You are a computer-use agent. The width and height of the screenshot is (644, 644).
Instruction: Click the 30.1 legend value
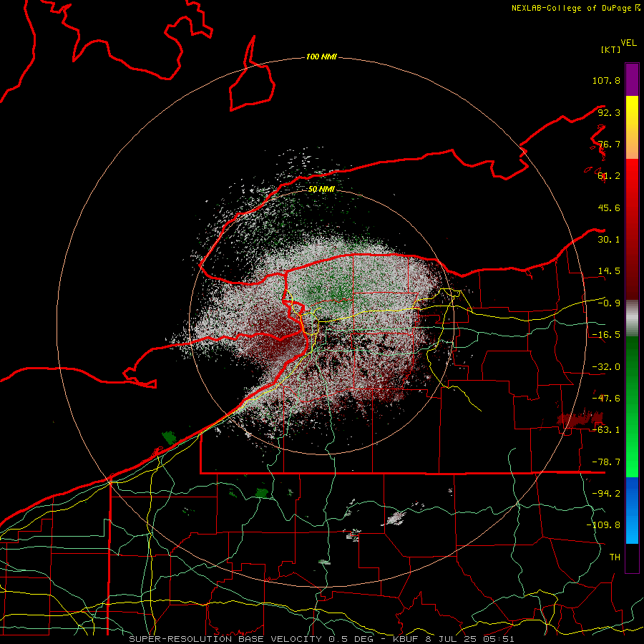coord(609,240)
